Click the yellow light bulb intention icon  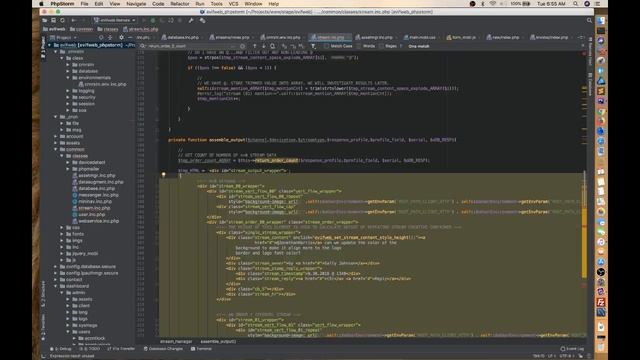tap(163, 175)
